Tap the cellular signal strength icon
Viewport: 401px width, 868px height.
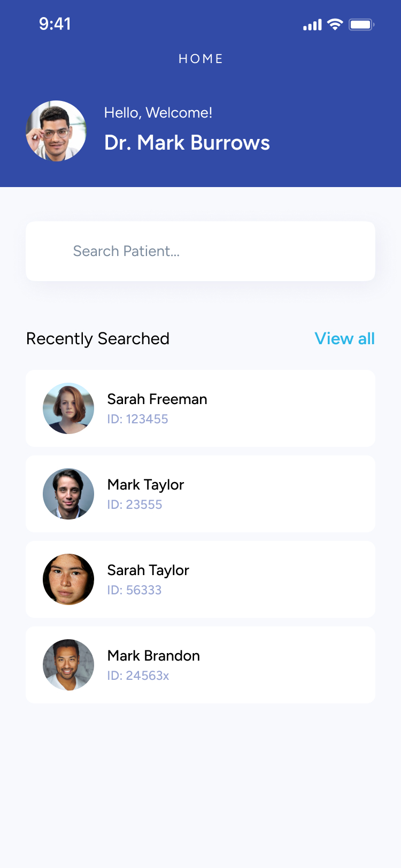click(312, 25)
